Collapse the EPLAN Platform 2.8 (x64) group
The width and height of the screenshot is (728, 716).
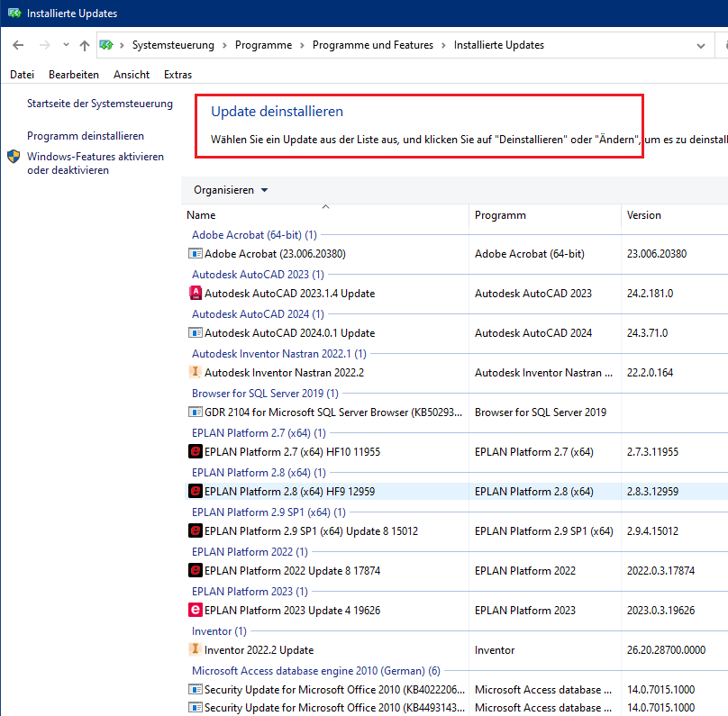pyautogui.click(x=259, y=473)
